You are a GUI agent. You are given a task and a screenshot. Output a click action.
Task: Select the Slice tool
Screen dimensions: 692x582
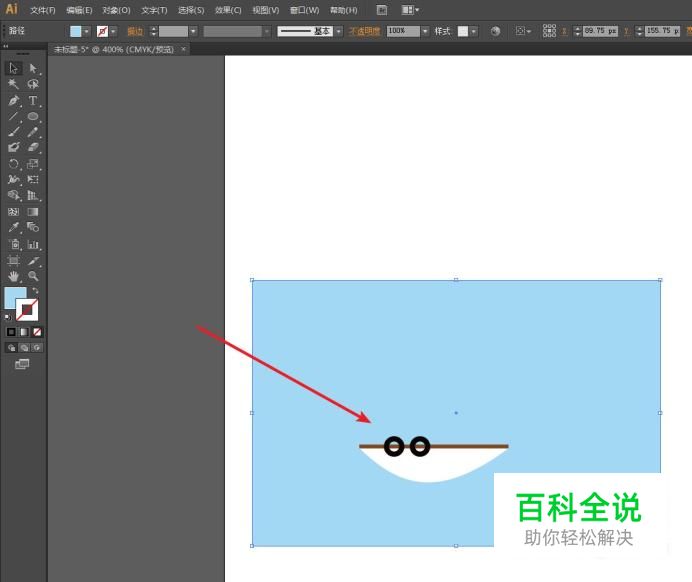33,260
